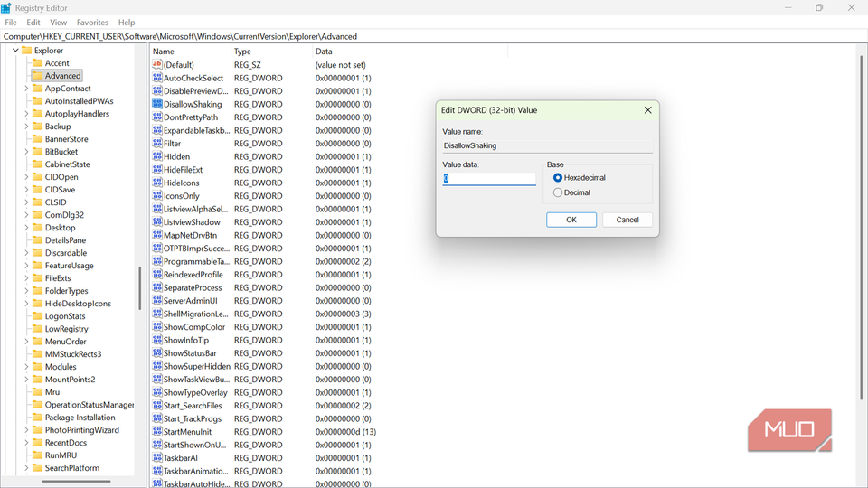This screenshot has height=488, width=868.
Task: Open the Help menu
Action: (127, 23)
